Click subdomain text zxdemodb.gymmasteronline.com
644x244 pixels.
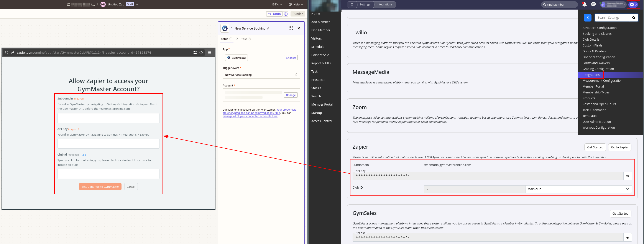click(x=447, y=165)
